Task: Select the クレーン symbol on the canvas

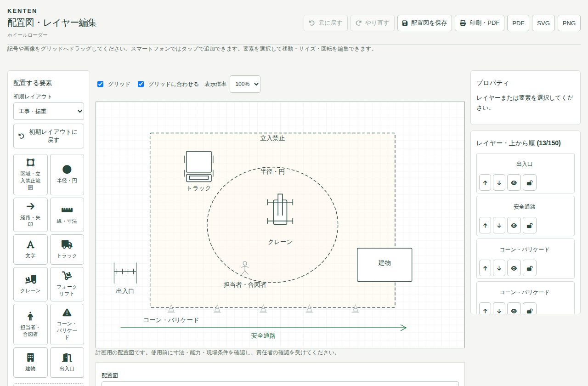Action: click(280, 209)
